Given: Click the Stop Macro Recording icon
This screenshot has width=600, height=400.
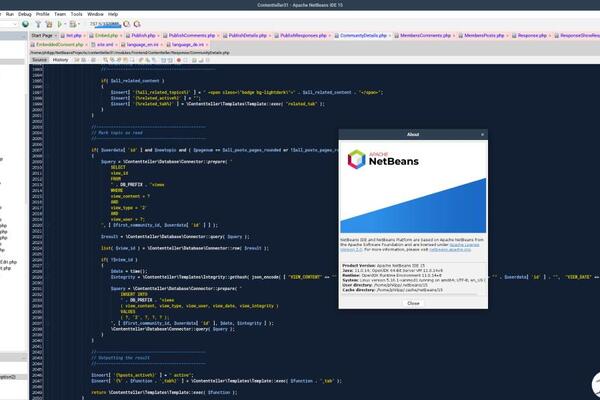Looking at the screenshot, I should coord(186,60).
